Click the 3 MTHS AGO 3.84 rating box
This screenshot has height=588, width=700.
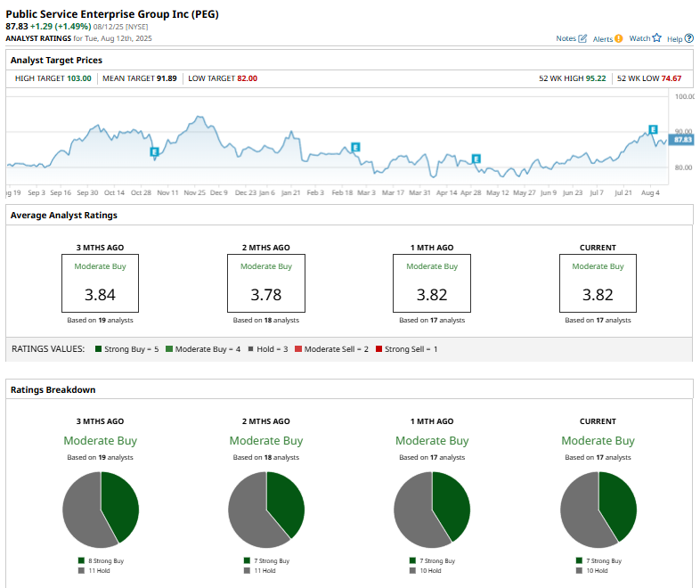click(100, 283)
